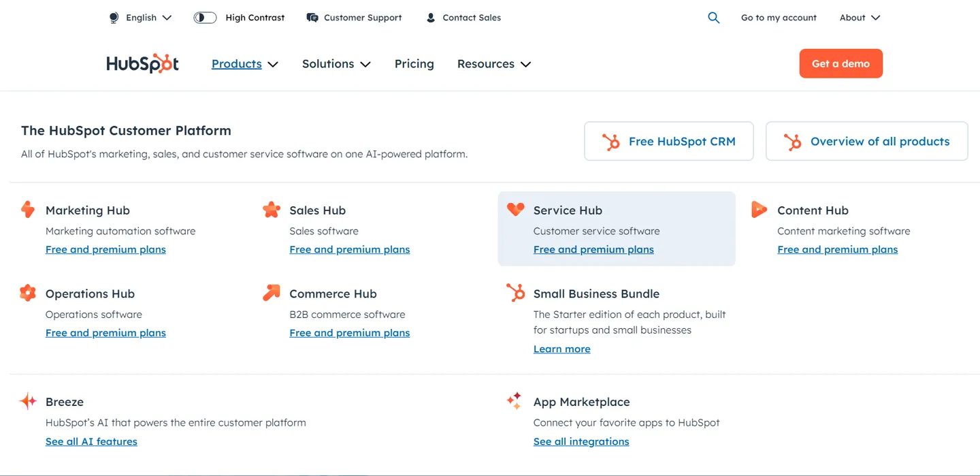The width and height of the screenshot is (980, 476).
Task: Click the Sales Hub star icon
Action: coord(272,209)
